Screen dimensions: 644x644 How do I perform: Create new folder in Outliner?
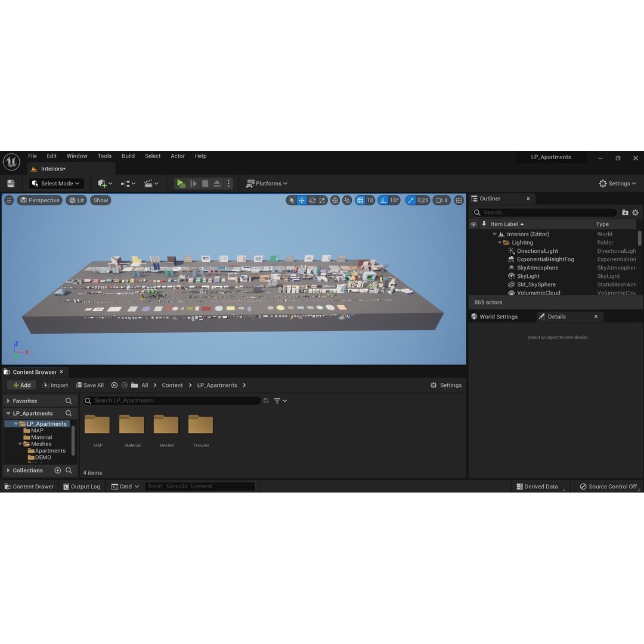coord(625,212)
